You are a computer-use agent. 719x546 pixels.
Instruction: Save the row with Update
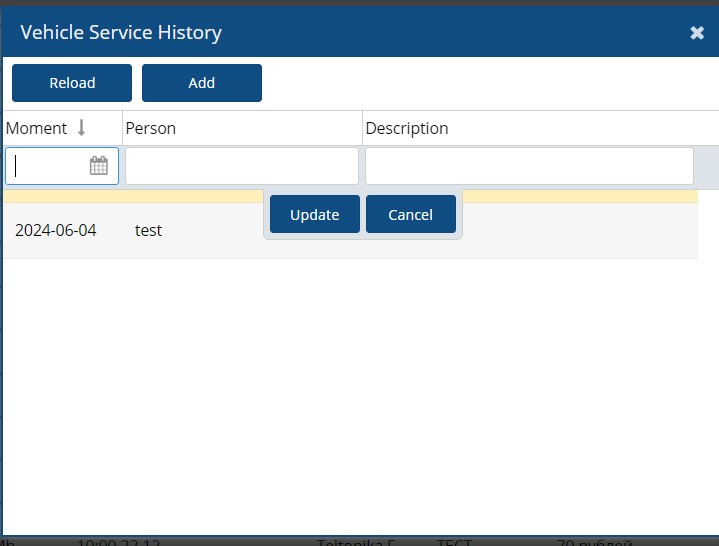pyautogui.click(x=314, y=215)
